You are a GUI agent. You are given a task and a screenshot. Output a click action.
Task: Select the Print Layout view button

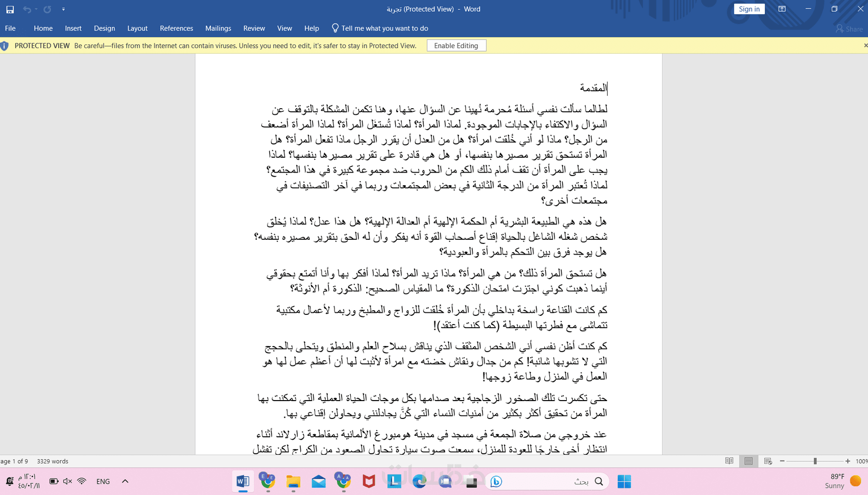coord(749,461)
